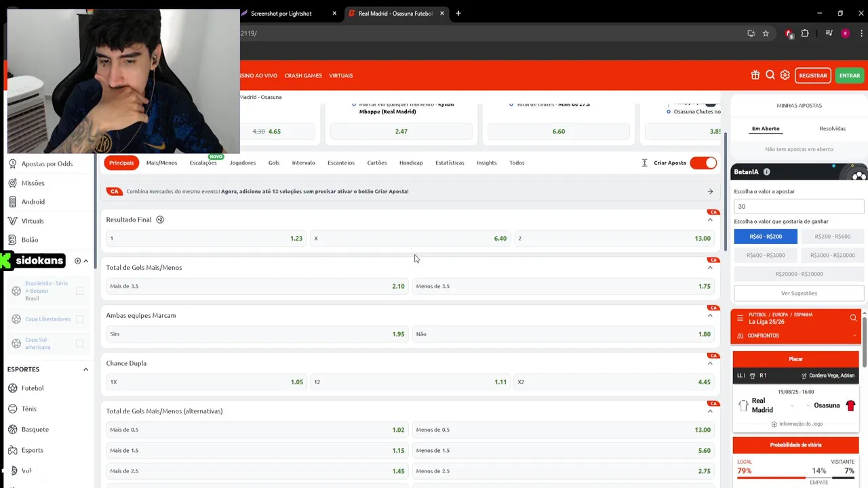This screenshot has width=868, height=488.
Task: Click the Futebol ball icon in sidebar
Action: 14,388
